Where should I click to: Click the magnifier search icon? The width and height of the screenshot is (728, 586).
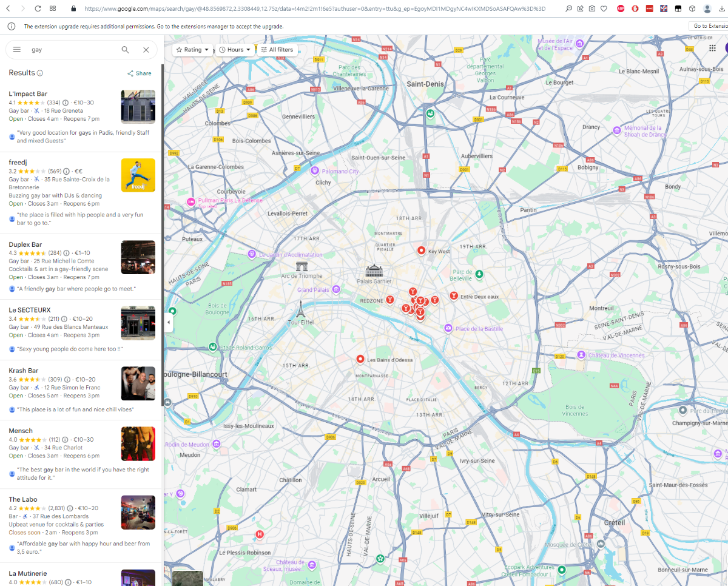[x=125, y=50]
